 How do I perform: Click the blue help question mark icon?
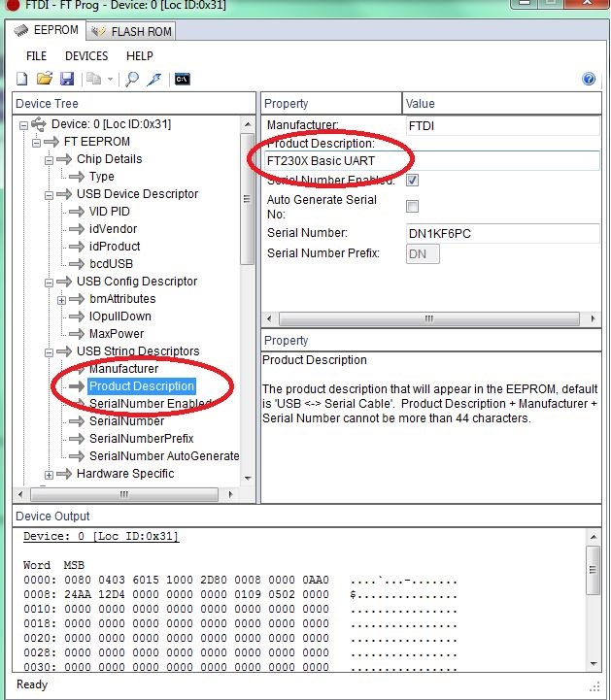(589, 79)
